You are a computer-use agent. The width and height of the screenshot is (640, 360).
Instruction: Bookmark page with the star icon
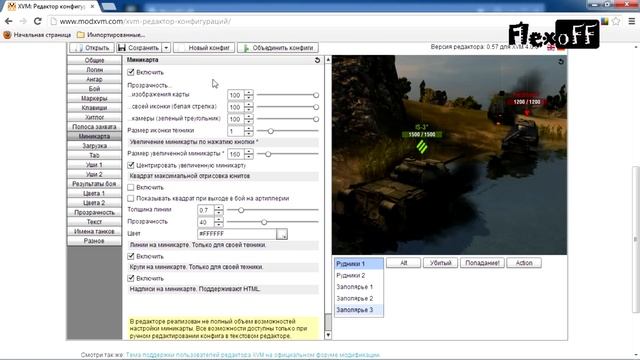[616, 21]
